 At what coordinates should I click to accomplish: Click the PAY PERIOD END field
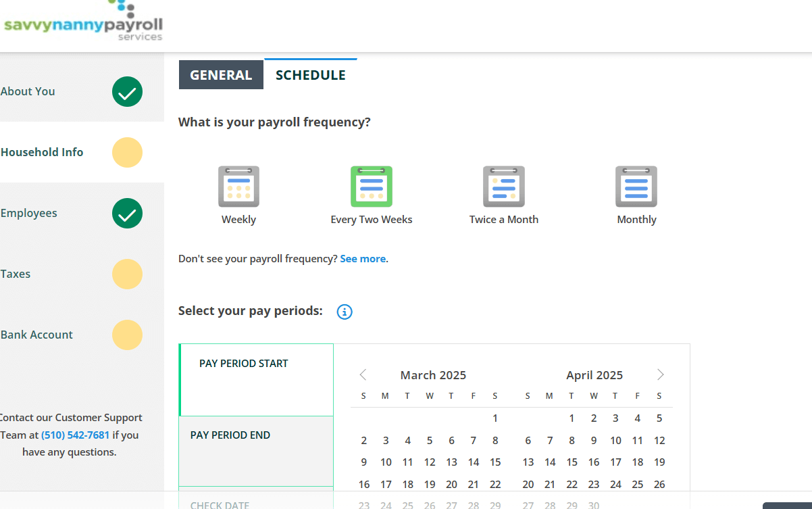(x=256, y=450)
